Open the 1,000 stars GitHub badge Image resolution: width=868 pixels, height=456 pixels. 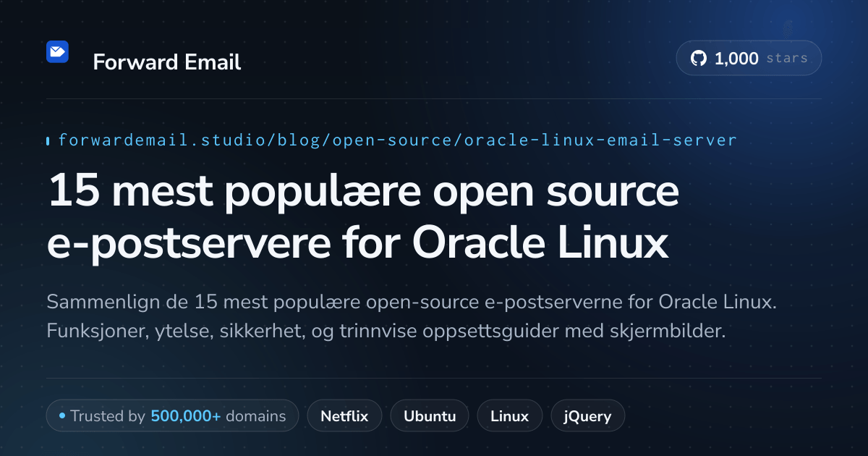pos(749,59)
